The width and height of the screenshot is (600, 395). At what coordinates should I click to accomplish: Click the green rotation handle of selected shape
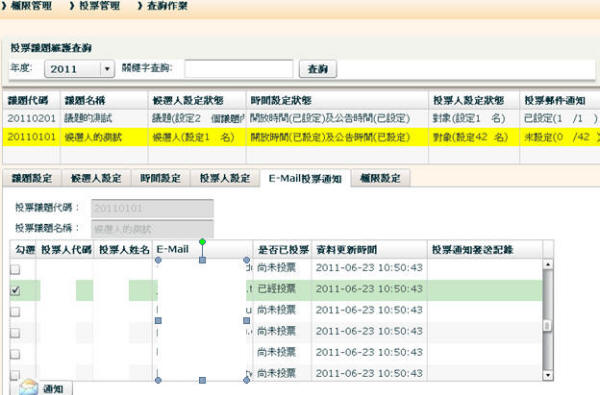tap(202, 242)
